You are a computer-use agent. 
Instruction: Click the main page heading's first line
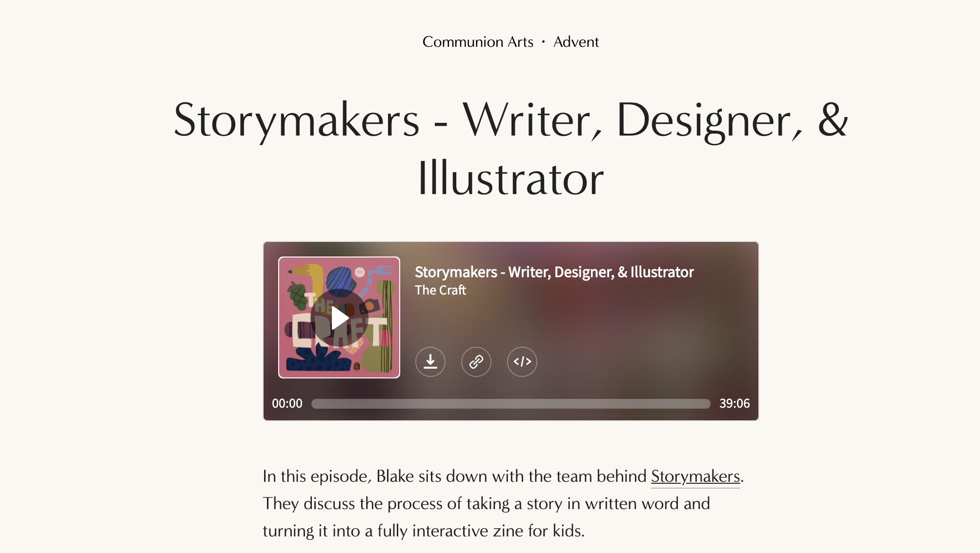pyautogui.click(x=510, y=120)
